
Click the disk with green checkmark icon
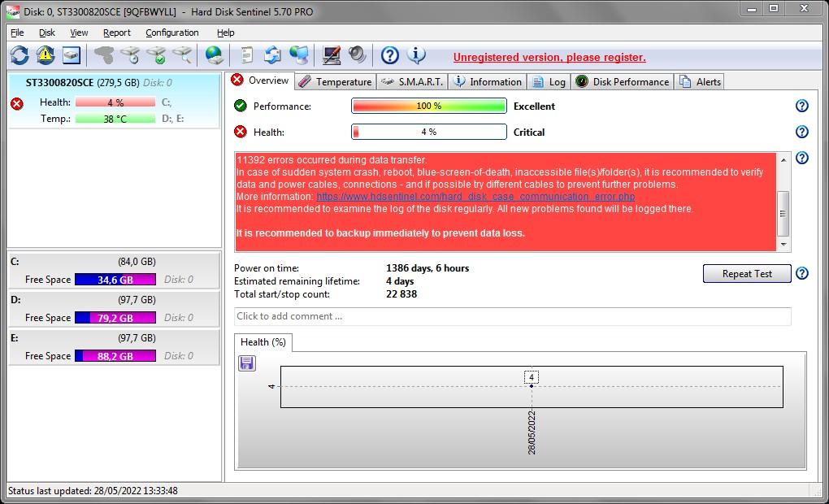pyautogui.click(x=157, y=55)
